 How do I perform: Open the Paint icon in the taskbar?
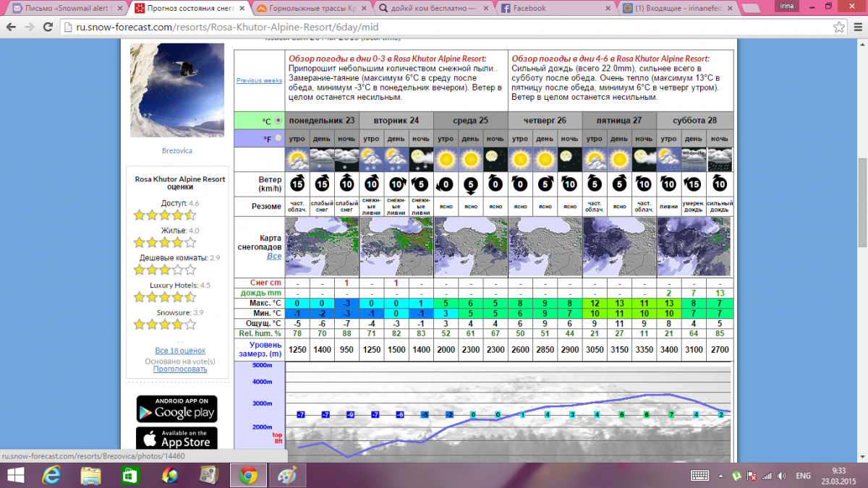click(x=286, y=475)
